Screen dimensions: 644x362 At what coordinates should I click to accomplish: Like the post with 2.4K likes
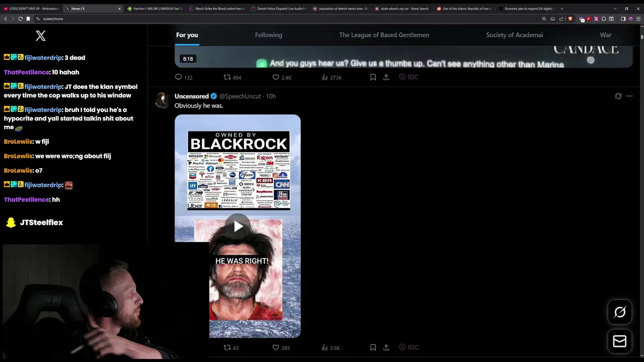(282, 77)
